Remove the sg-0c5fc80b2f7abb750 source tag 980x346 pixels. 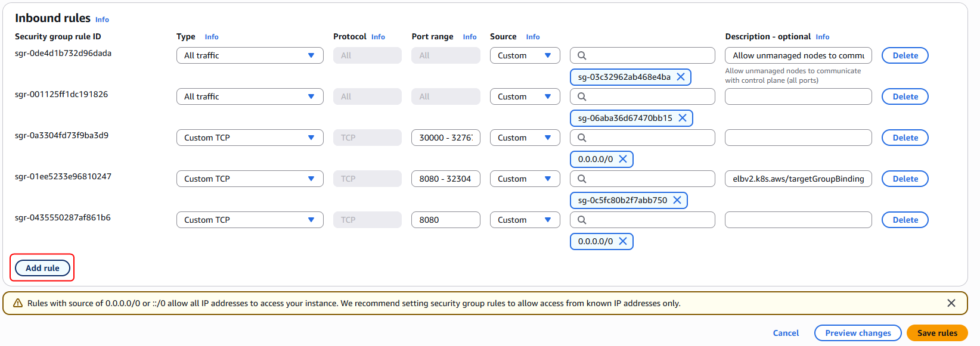(x=677, y=200)
